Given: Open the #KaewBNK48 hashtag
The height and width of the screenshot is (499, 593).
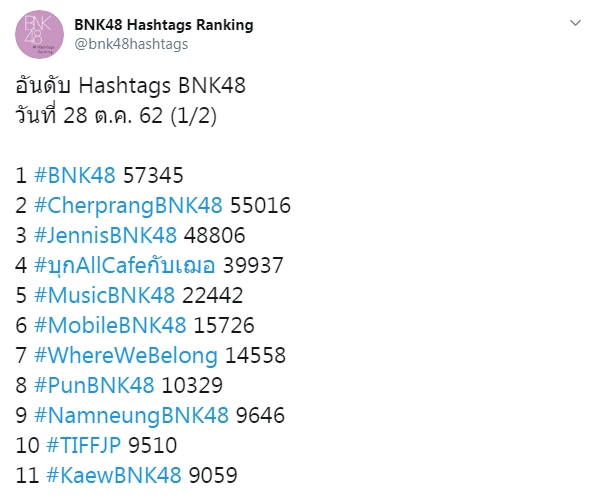Looking at the screenshot, I should tap(114, 475).
